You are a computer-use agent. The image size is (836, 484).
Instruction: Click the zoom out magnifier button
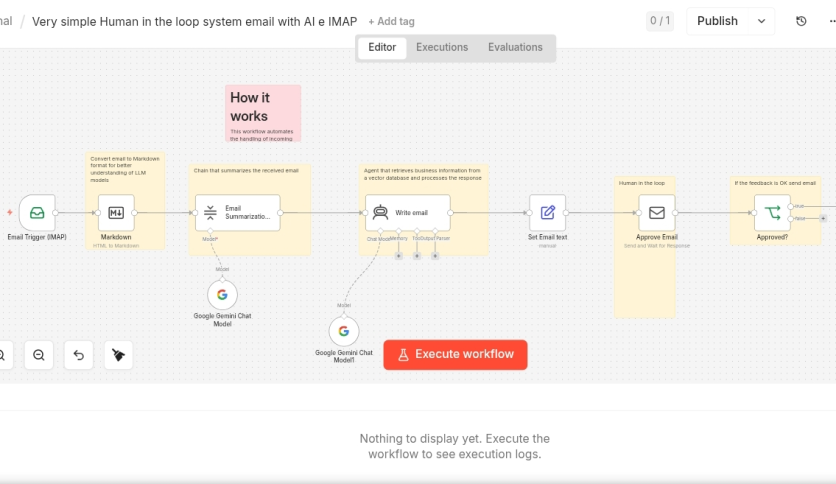[x=39, y=355]
